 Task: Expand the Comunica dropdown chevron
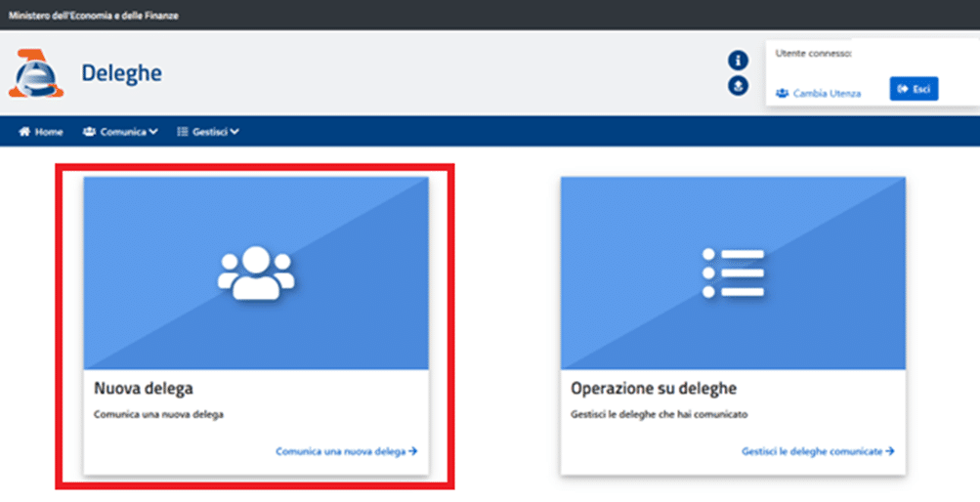pos(152,132)
